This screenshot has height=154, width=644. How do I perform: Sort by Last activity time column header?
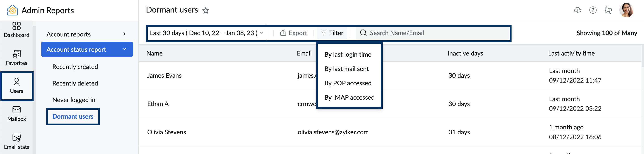tap(571, 53)
